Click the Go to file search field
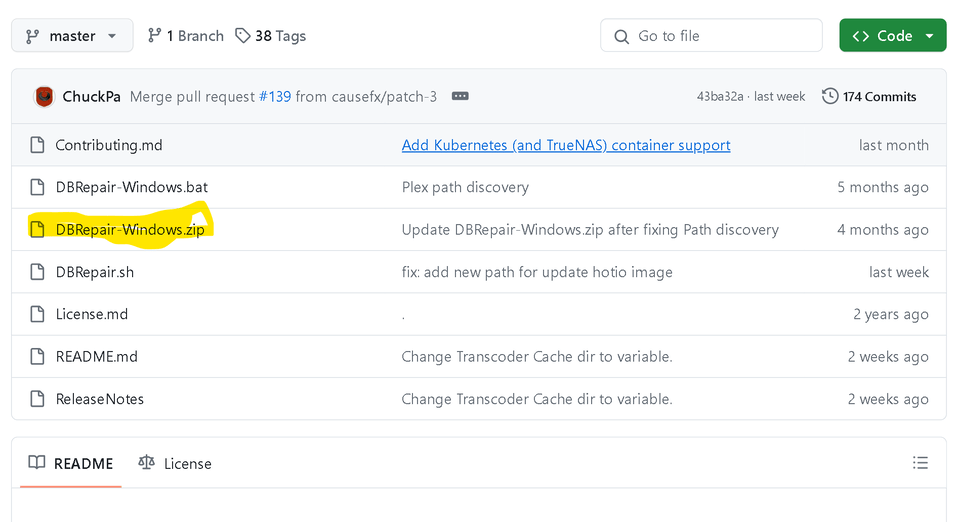The width and height of the screenshot is (957, 522). [711, 36]
